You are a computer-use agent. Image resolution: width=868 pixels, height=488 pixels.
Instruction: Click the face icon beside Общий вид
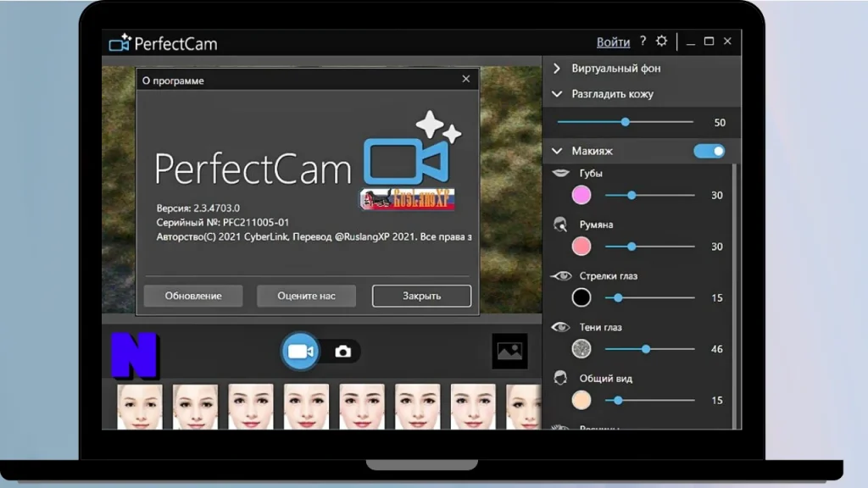[x=560, y=378]
